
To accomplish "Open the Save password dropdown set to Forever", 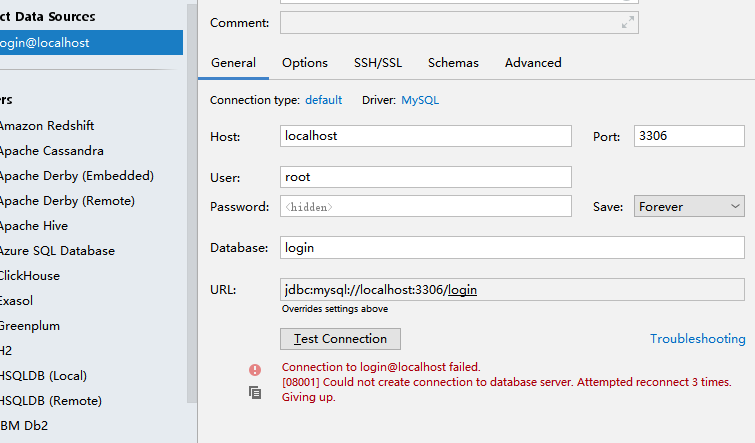I will (x=689, y=206).
